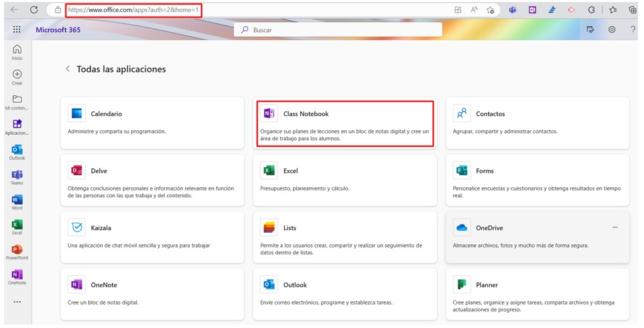The width and height of the screenshot is (644, 328).
Task: Click Outlook card description text
Action: point(326,303)
